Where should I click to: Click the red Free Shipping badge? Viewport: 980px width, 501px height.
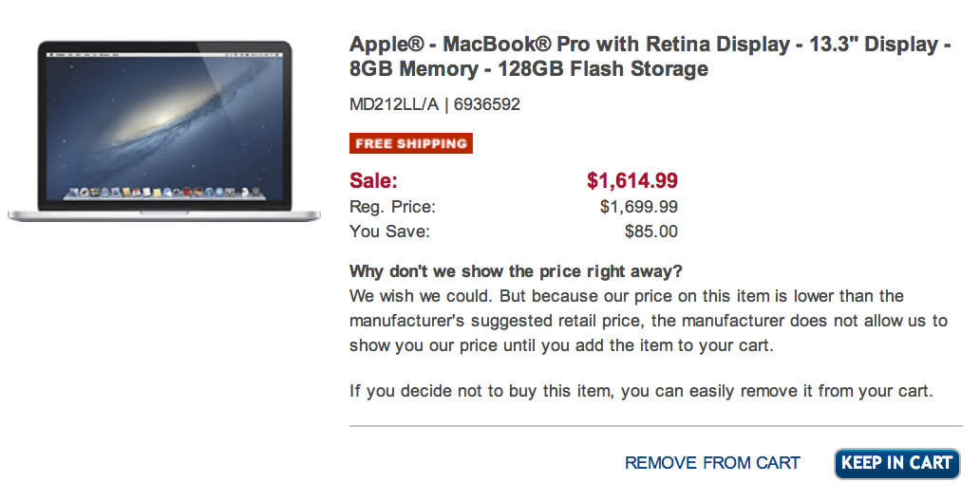coord(411,143)
